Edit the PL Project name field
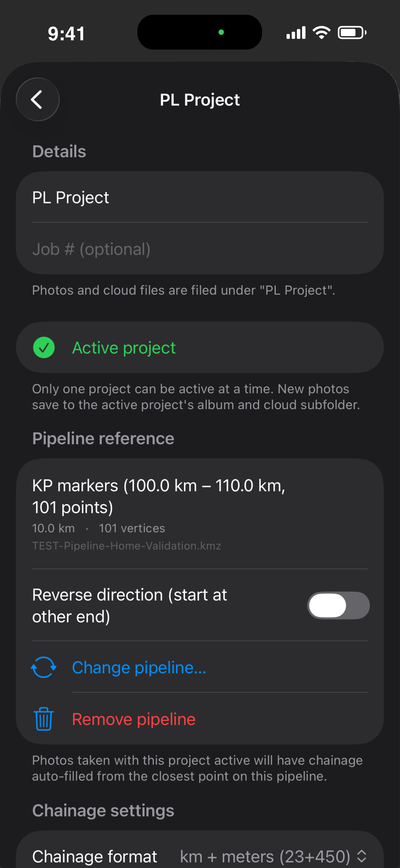 [x=200, y=197]
